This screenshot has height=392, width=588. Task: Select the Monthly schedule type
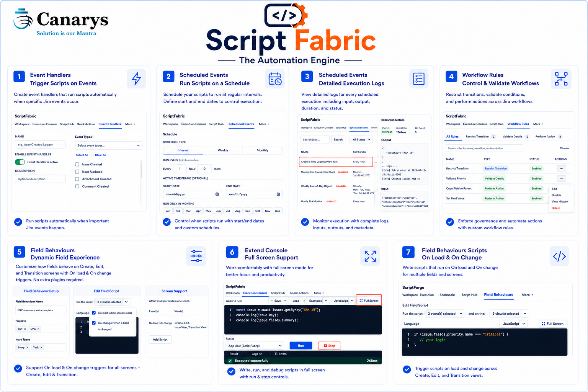pos(262,150)
